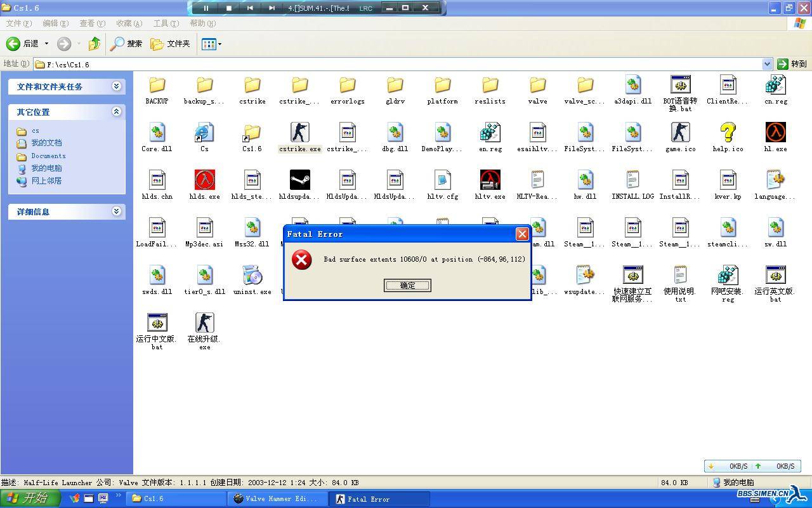
Task: Open the 工具 menu
Action: 166,23
